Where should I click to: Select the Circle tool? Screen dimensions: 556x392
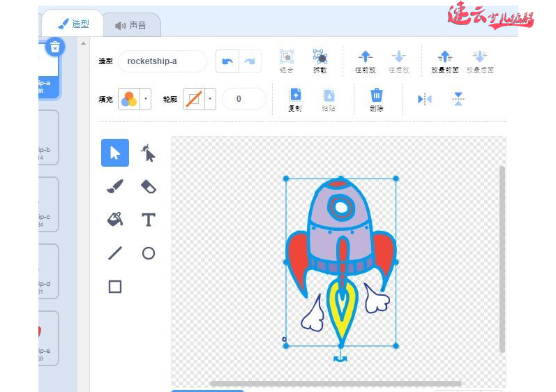pos(148,253)
